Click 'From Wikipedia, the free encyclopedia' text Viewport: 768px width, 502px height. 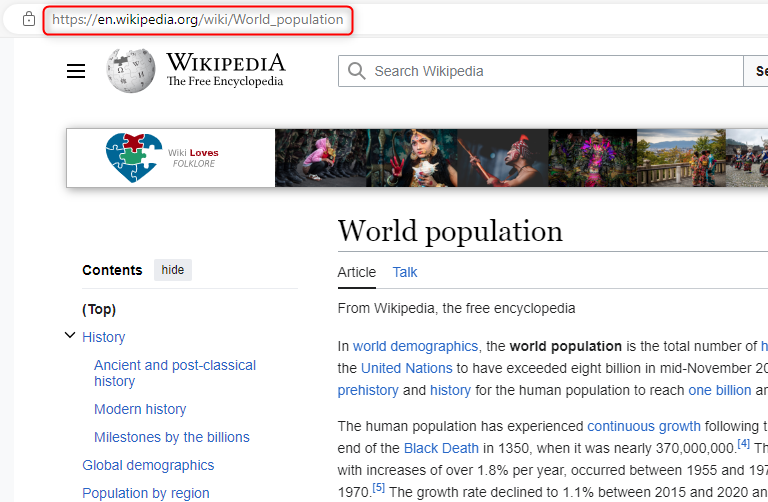[x=456, y=308]
